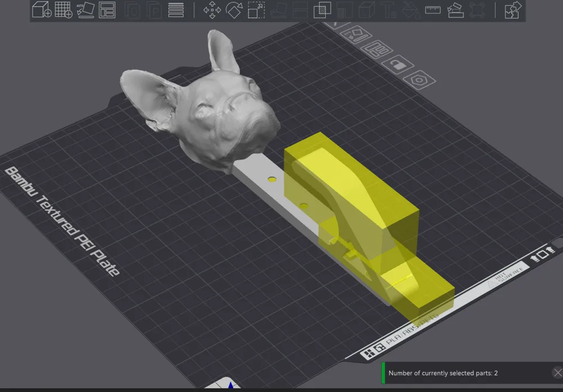Select the Color painting tool
The image size is (563, 392).
tap(411, 10)
